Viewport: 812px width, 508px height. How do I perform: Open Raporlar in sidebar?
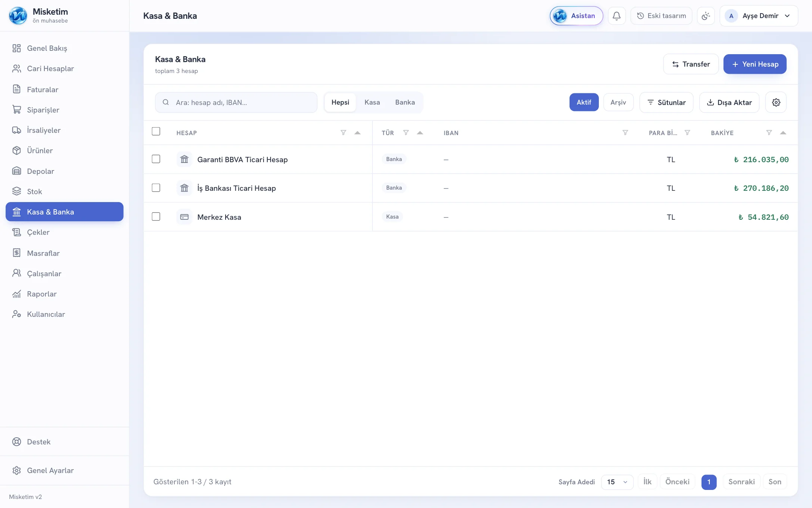pos(65,294)
